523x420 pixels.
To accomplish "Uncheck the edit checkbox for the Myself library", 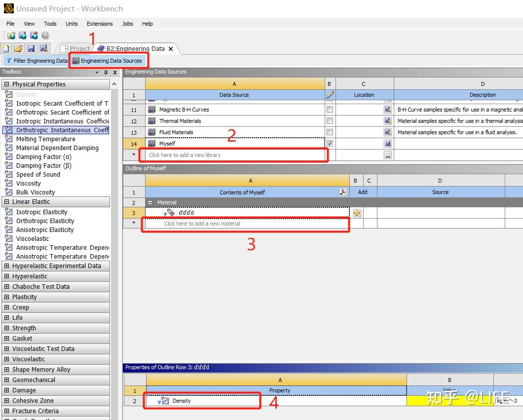I will pyautogui.click(x=330, y=144).
